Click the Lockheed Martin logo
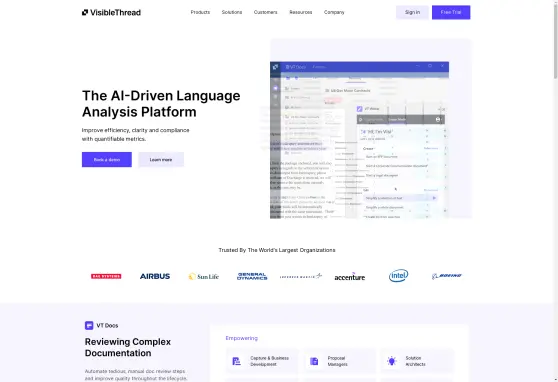Image resolution: width=558 pixels, height=382 pixels. click(301, 276)
